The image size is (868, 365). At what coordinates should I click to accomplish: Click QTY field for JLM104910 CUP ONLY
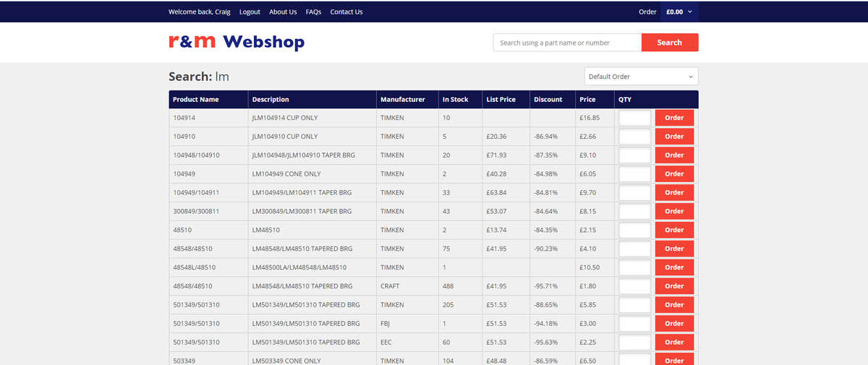[x=635, y=137]
